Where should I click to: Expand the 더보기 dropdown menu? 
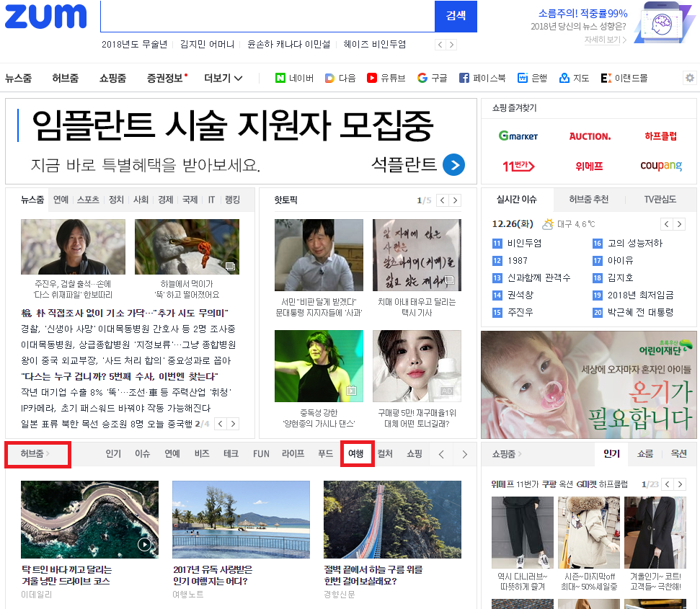click(x=223, y=78)
